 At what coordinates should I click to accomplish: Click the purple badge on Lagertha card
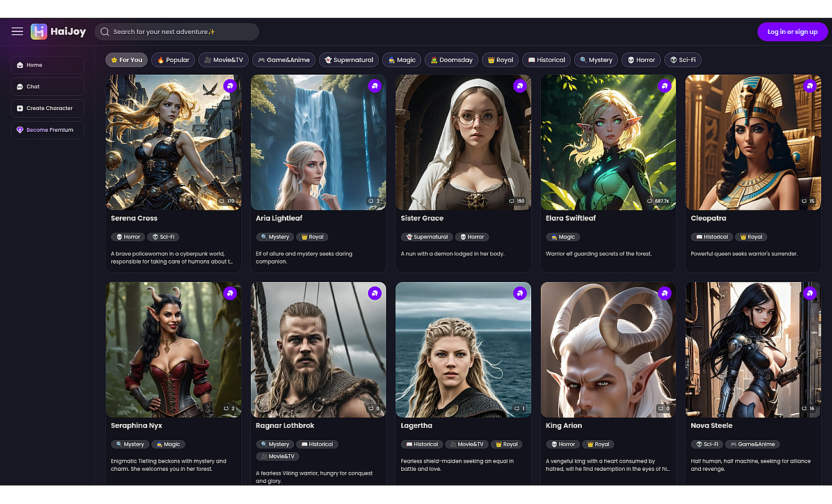click(x=520, y=293)
